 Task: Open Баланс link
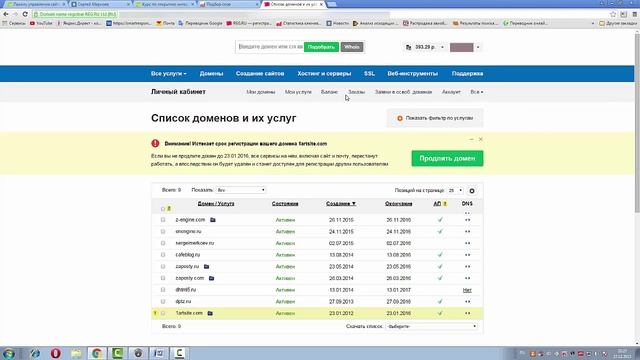[x=329, y=92]
